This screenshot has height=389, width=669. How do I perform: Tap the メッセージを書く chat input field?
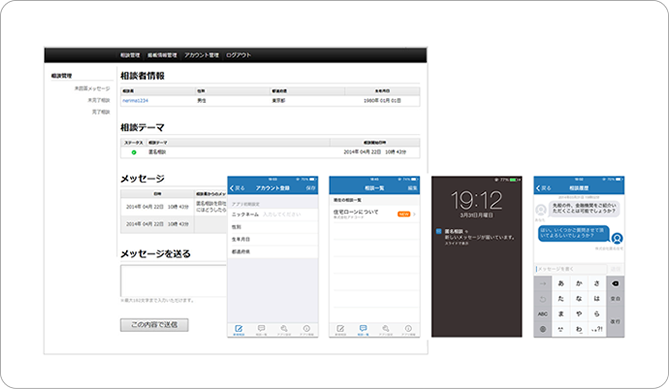[x=571, y=269]
